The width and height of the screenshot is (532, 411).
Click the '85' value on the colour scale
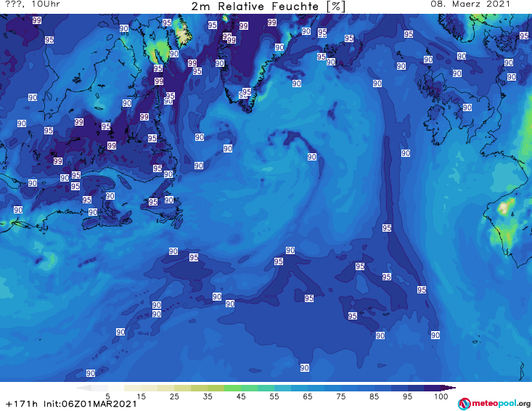pyautogui.click(x=375, y=396)
